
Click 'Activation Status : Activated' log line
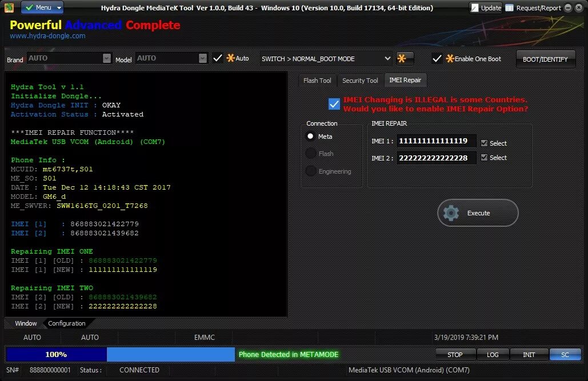(x=77, y=114)
